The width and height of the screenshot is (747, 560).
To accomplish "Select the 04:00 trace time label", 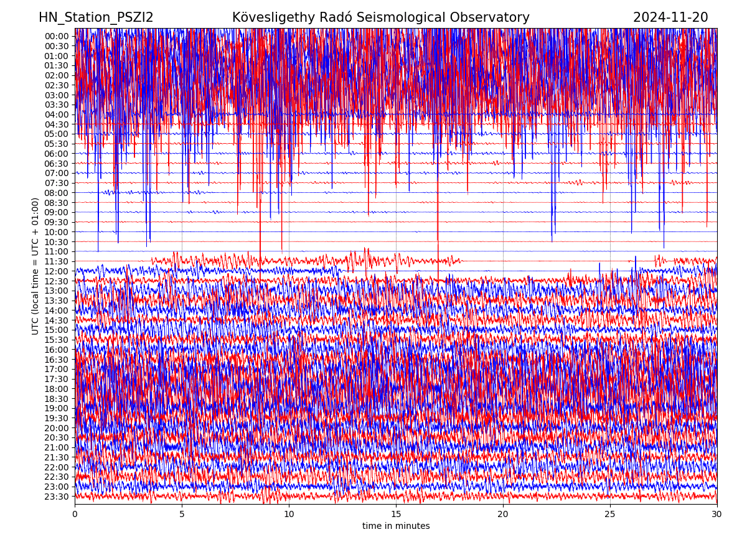I will click(57, 114).
